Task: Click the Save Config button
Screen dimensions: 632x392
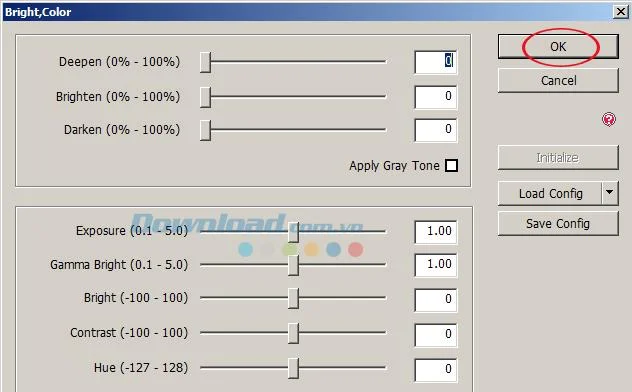Action: tap(558, 224)
